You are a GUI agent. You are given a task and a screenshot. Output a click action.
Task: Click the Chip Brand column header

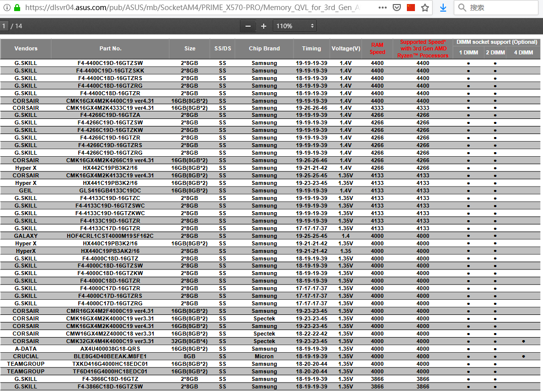(x=264, y=48)
